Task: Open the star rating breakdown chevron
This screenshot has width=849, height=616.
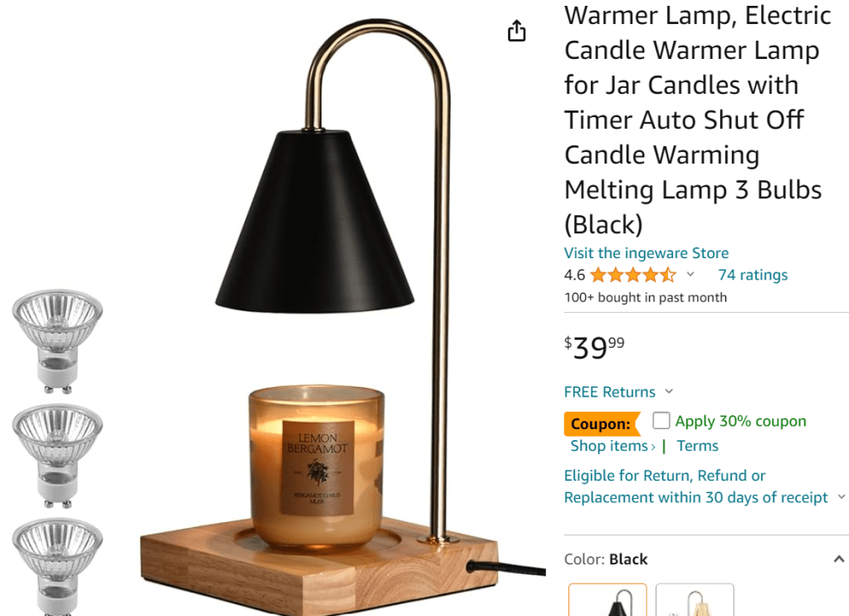Action: pos(690,275)
